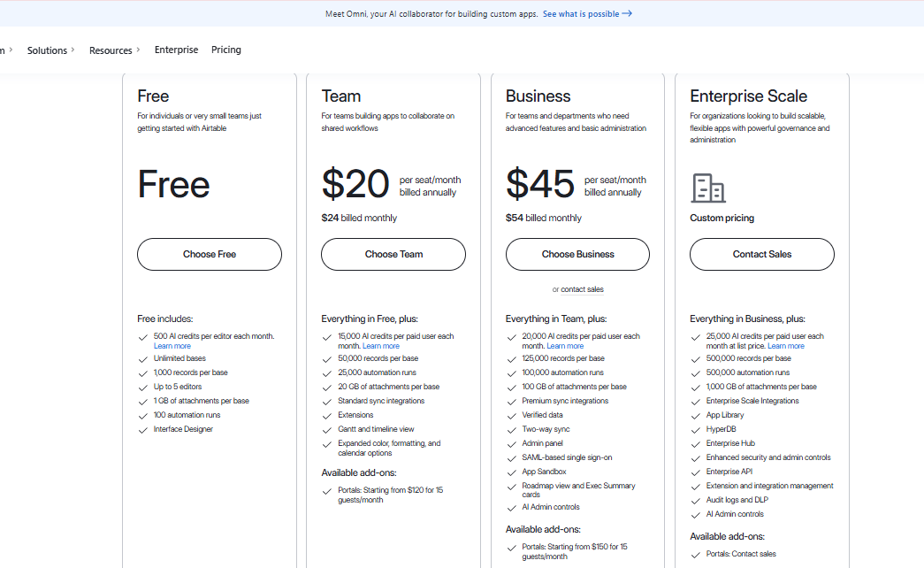
Task: Click checkmark beside 'Enterprise API'
Action: pos(695,472)
